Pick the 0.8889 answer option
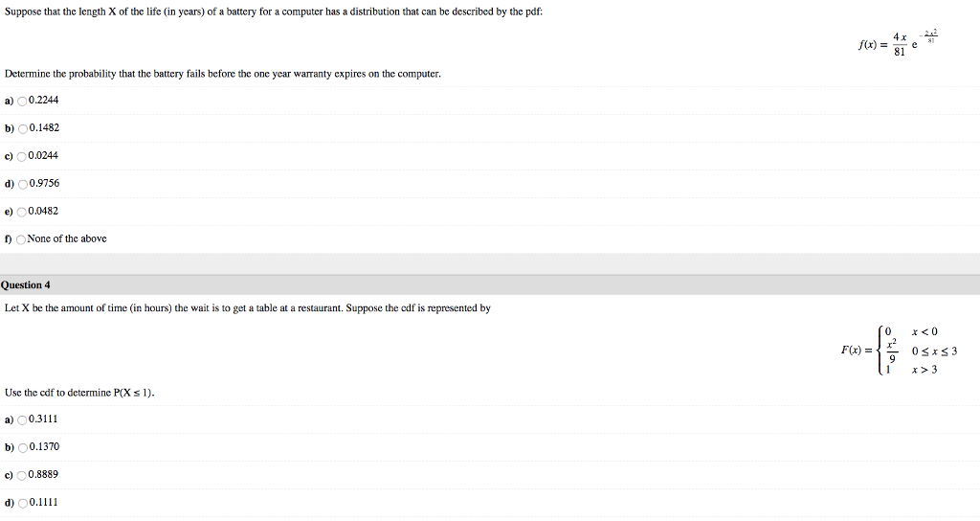 [x=22, y=475]
